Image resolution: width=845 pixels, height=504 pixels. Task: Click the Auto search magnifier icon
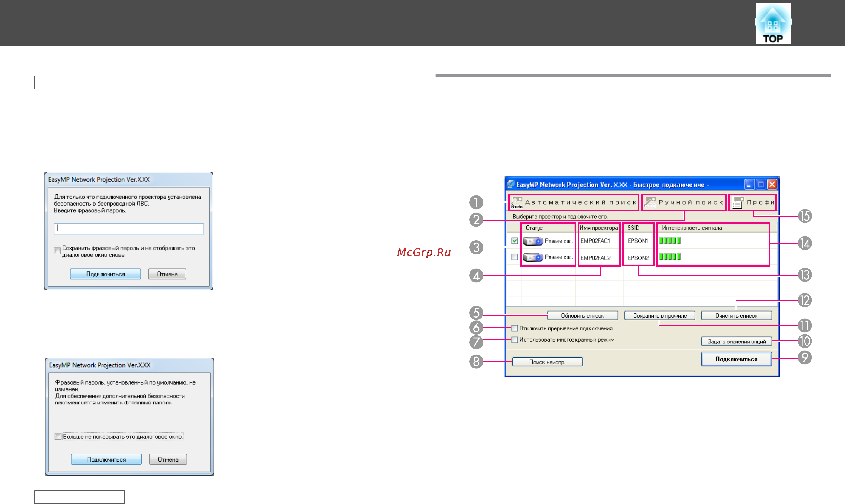(517, 202)
